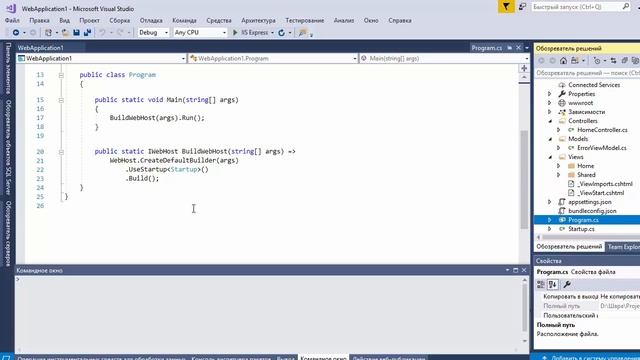Save the current file with floppy icon
640x360 pixels.
(x=76, y=33)
